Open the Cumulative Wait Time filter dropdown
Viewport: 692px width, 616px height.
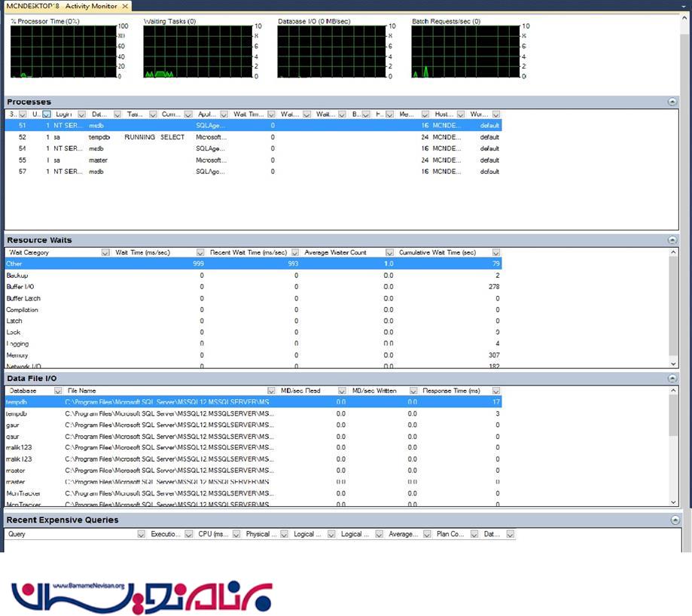coord(496,252)
